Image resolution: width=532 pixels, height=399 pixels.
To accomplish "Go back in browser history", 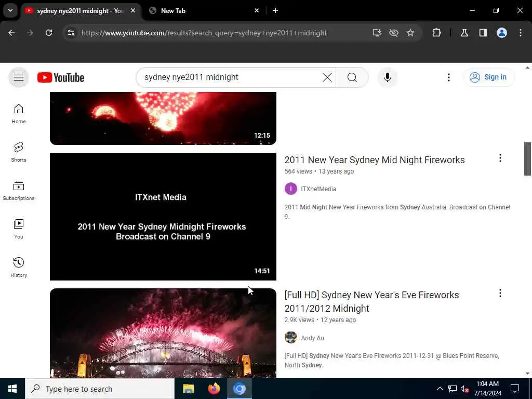I will point(11,33).
